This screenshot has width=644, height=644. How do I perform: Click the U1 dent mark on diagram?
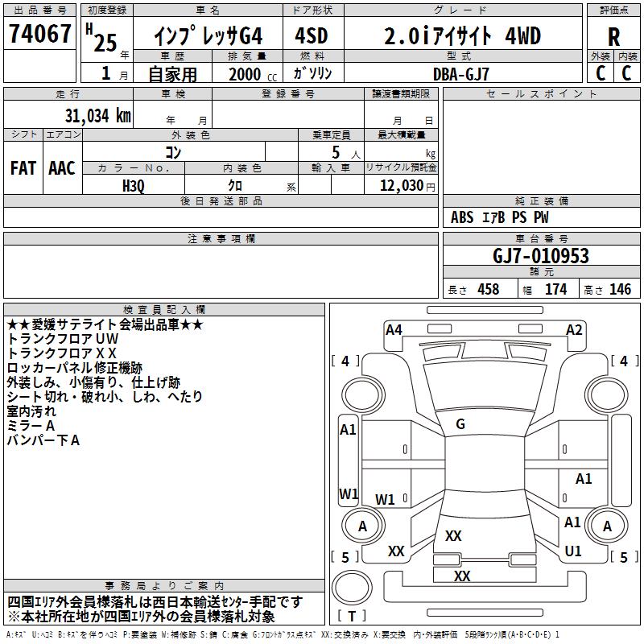click(x=573, y=551)
